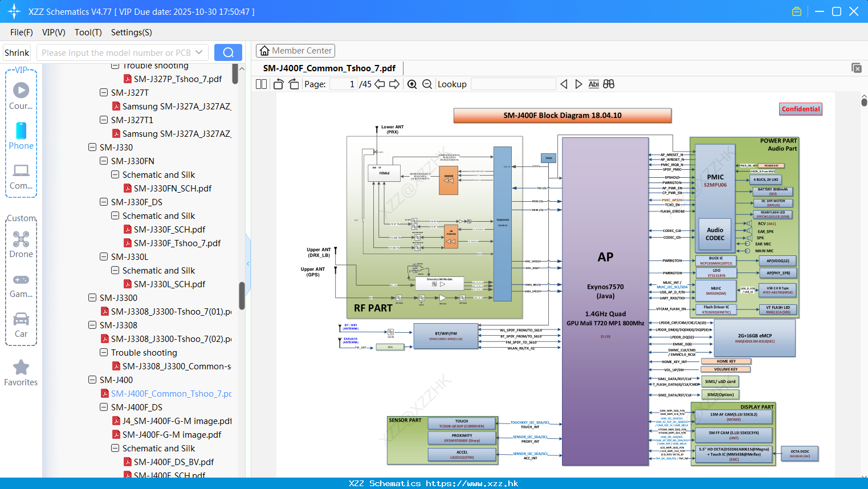868x489 pixels.
Task: Toggle two-page view layout icon
Action: (x=261, y=84)
